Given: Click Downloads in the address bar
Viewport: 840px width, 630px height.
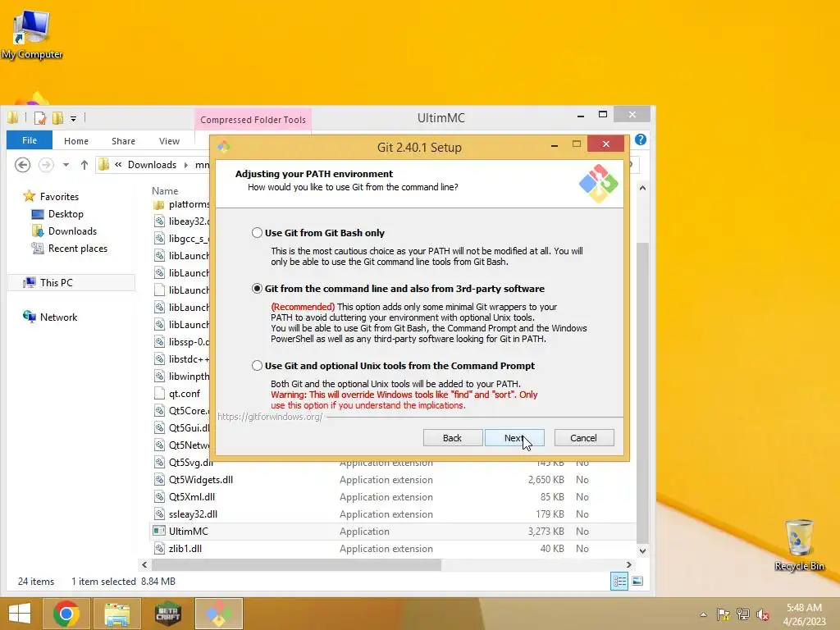Looking at the screenshot, I should click(152, 164).
